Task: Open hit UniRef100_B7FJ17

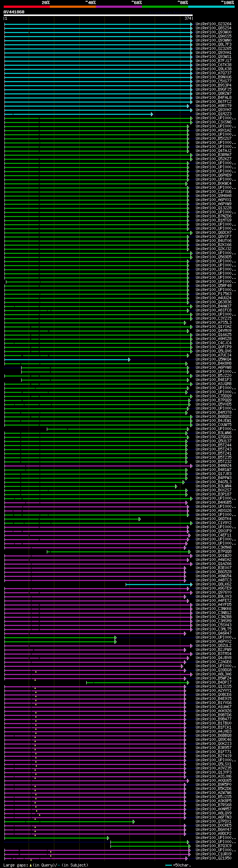Action: tap(213, 61)
